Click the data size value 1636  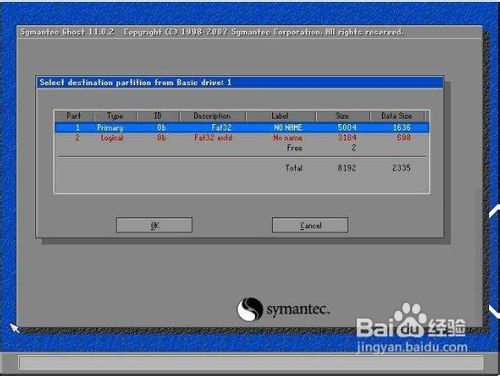pos(402,128)
